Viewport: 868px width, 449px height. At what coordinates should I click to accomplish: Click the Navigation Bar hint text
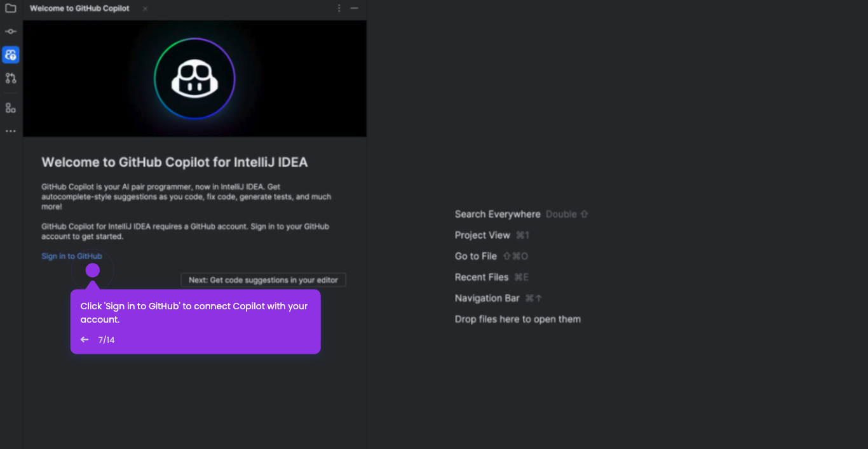[487, 298]
